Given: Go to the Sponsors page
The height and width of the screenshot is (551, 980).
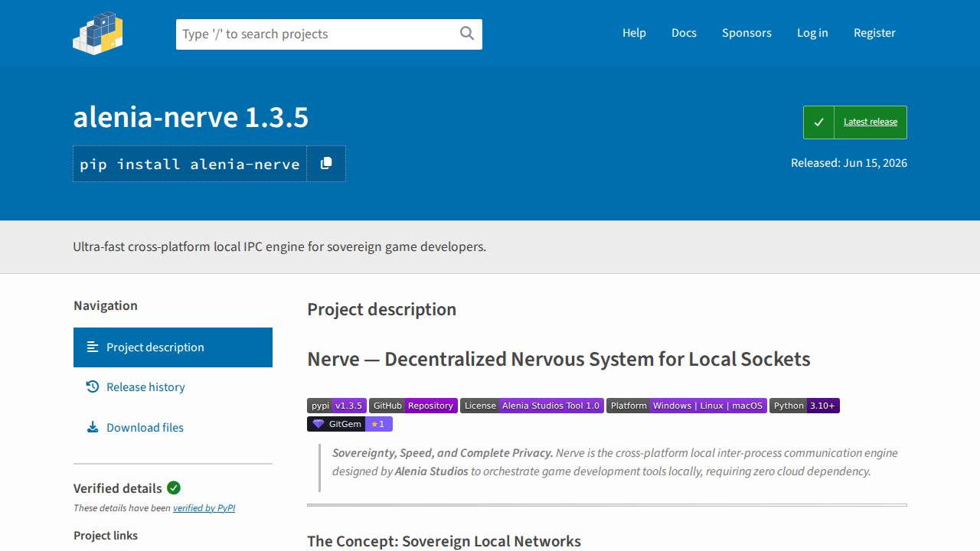Looking at the screenshot, I should (x=746, y=33).
